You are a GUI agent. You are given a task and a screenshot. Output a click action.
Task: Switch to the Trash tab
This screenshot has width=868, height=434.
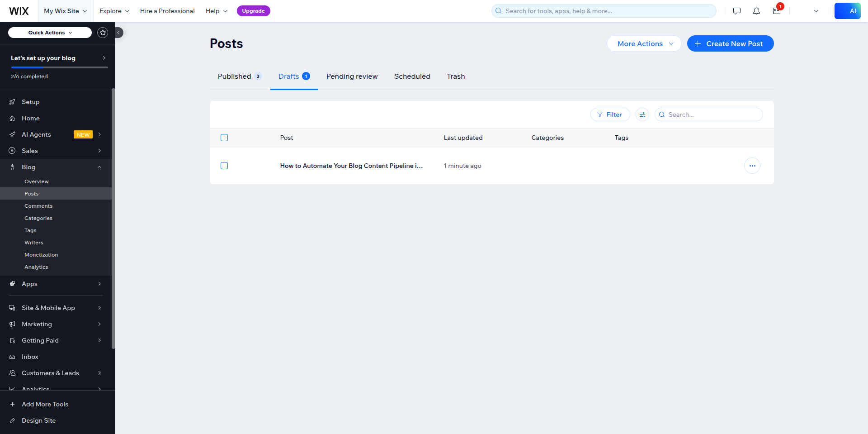(x=456, y=76)
